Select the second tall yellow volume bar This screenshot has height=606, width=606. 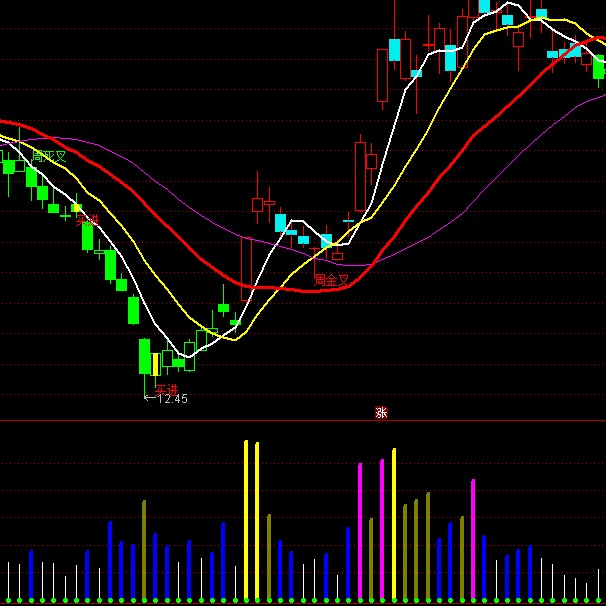[x=257, y=520]
